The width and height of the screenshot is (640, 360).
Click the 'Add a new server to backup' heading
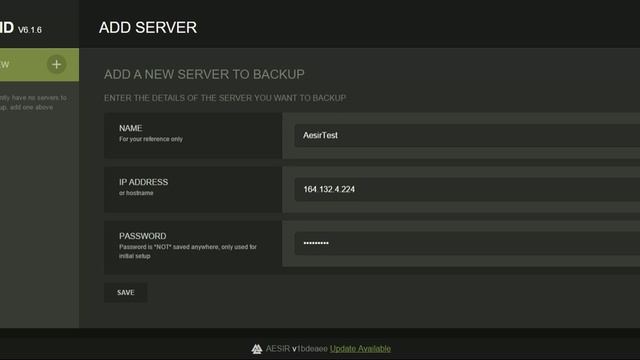tap(204, 74)
